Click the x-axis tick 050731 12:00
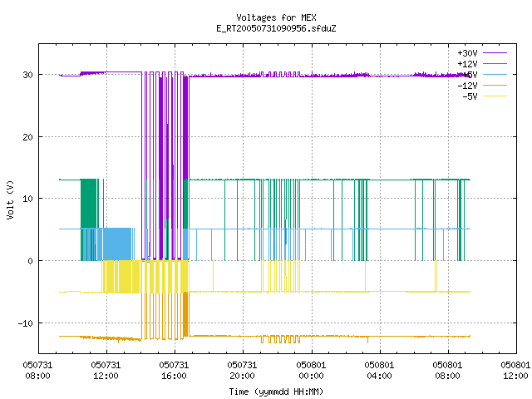Image resolution: width=532 pixels, height=399 pixels. point(106,371)
